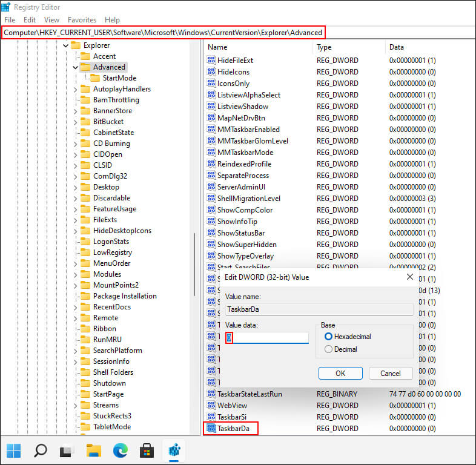The image size is (476, 465).
Task: Select the TaskbarDa value name
Action: 233,428
